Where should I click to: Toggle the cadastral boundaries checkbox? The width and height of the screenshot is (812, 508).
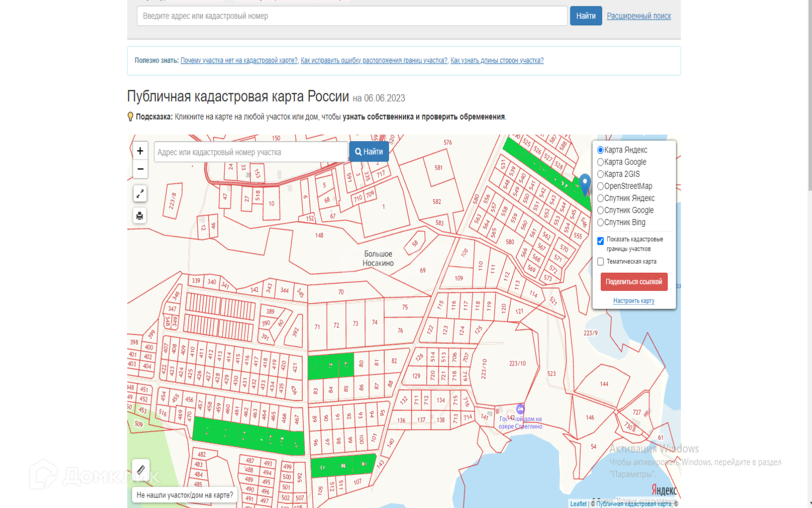[600, 241]
